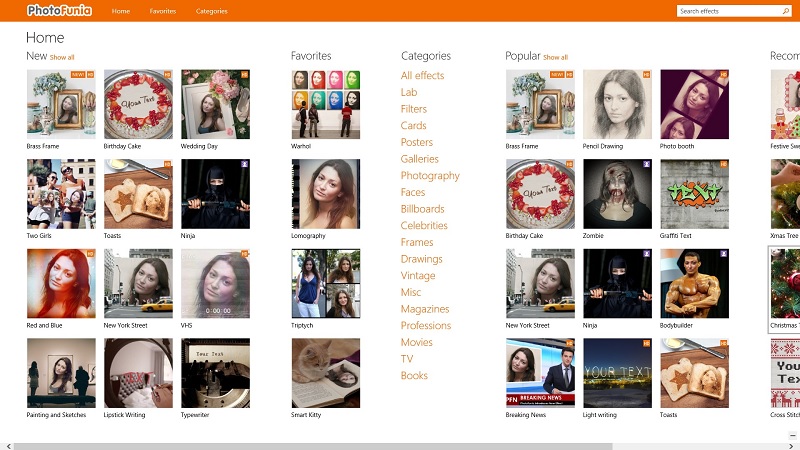The height and width of the screenshot is (450, 800).
Task: Click the PhotoFunia logo
Action: [x=59, y=10]
